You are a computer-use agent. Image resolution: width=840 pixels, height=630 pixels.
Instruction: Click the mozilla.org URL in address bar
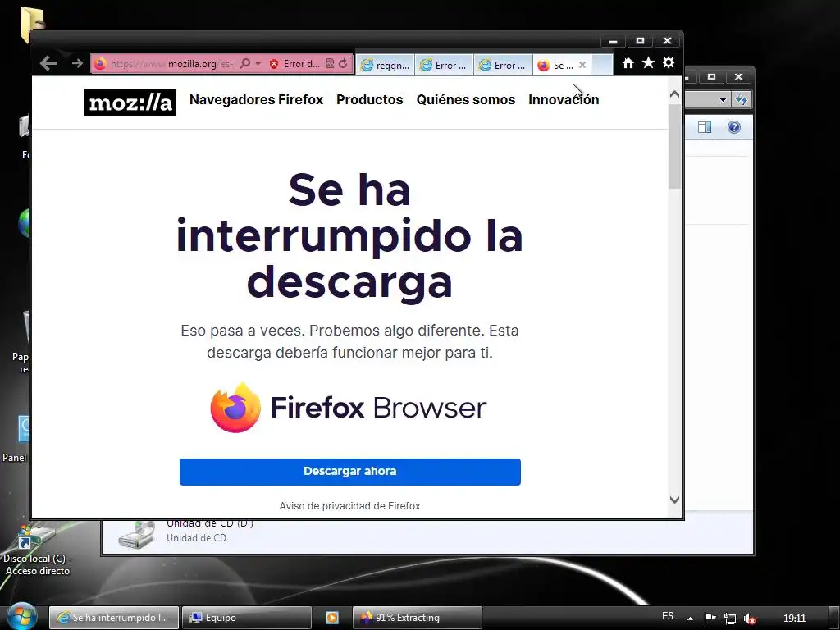click(x=171, y=64)
